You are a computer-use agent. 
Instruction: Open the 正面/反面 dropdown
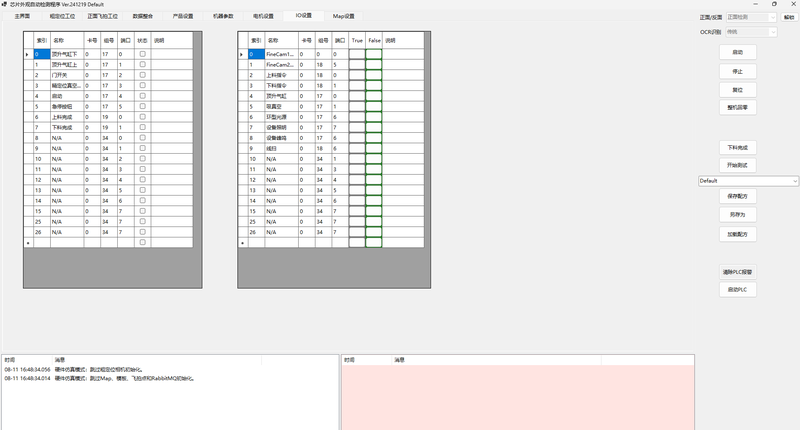coord(751,17)
